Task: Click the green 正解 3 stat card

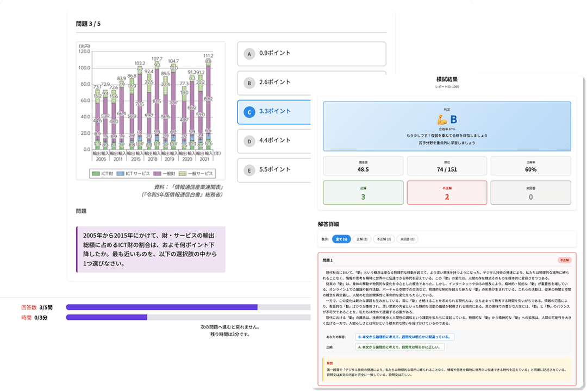Action: (363, 193)
